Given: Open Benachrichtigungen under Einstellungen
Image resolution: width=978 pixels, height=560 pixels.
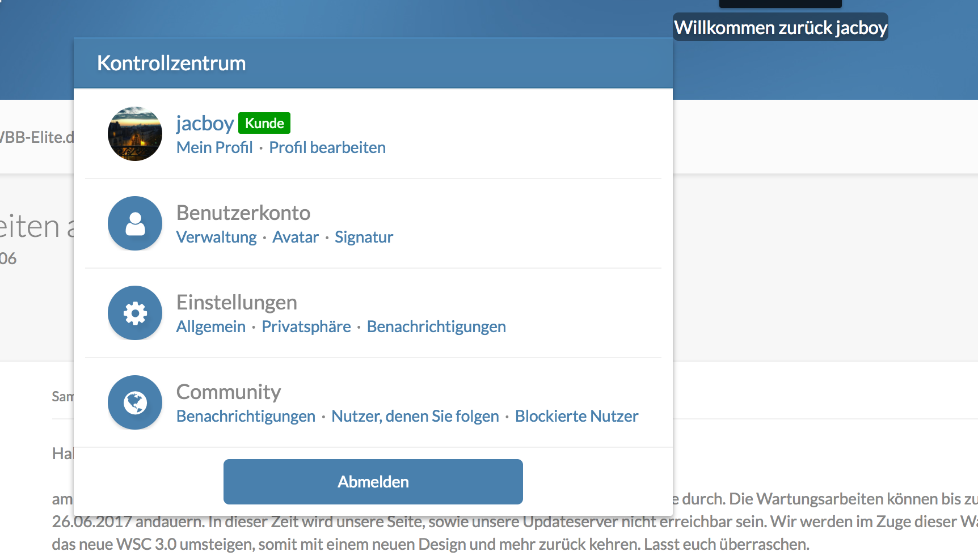Looking at the screenshot, I should point(436,326).
